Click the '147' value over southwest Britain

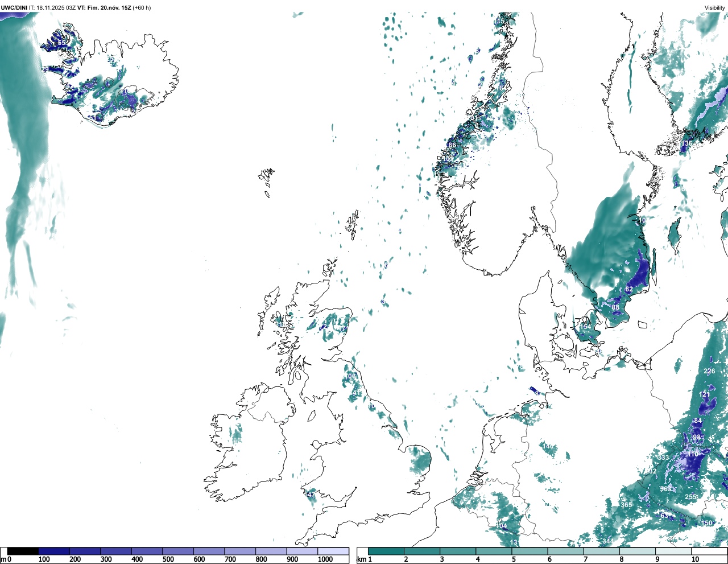(310, 495)
